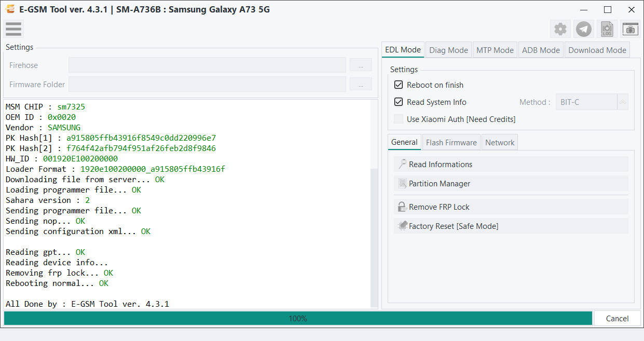The height and width of the screenshot is (341, 644).
Task: Click the Firehose path input field
Action: (x=207, y=65)
